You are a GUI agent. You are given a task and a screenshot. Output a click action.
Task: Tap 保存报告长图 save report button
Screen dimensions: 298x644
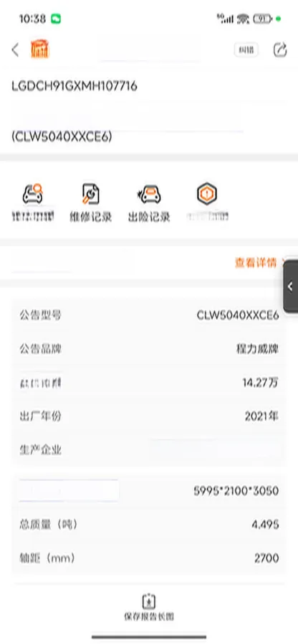(x=149, y=607)
